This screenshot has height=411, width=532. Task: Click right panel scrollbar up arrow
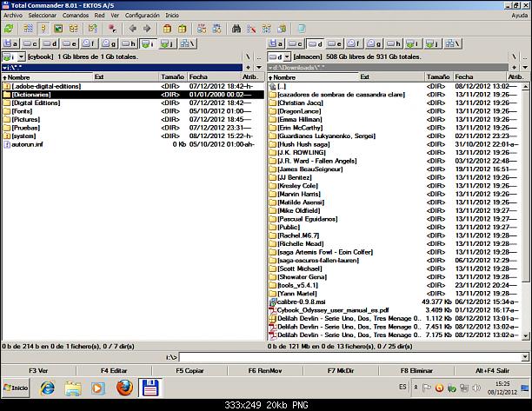[525, 87]
